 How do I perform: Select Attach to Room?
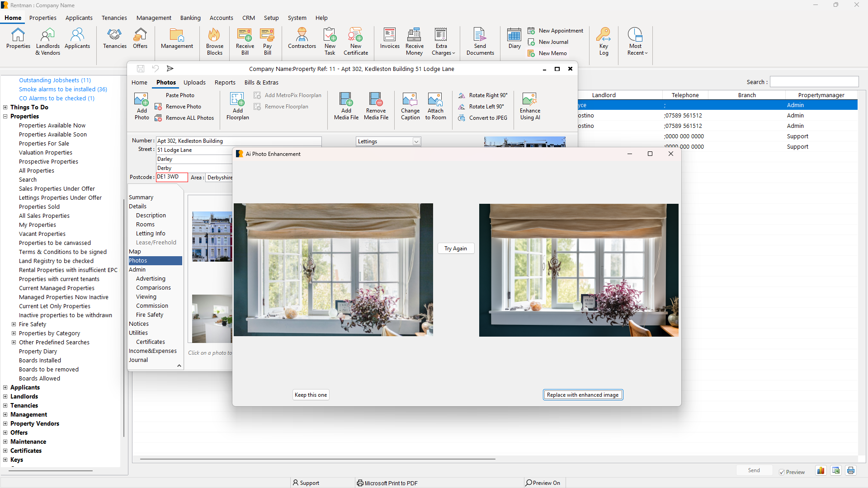435,106
